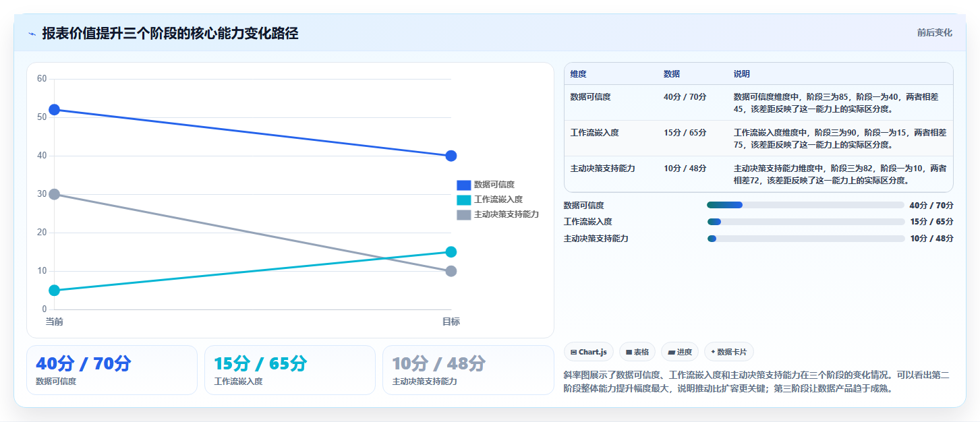Click 10分 / 48分 value beside progress bar
The image size is (980, 422).
[931, 239]
